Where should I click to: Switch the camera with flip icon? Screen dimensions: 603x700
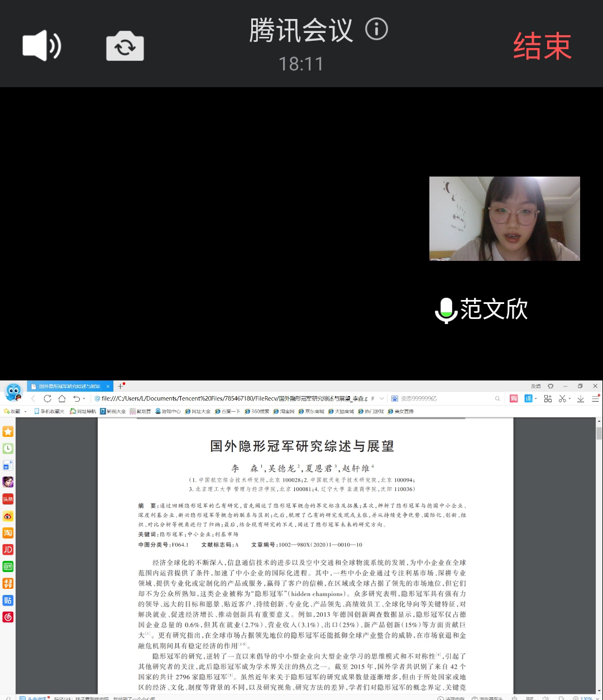tap(125, 46)
